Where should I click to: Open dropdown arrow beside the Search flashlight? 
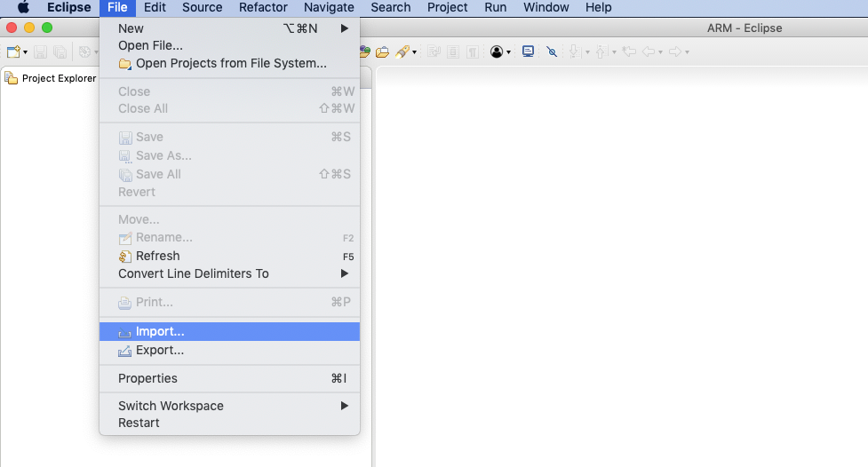tap(414, 53)
